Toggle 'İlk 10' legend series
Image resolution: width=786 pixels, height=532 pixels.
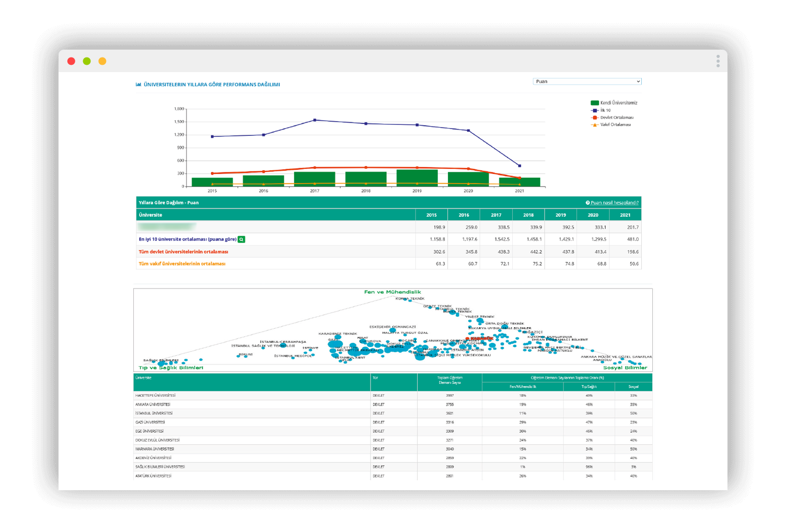click(x=601, y=110)
